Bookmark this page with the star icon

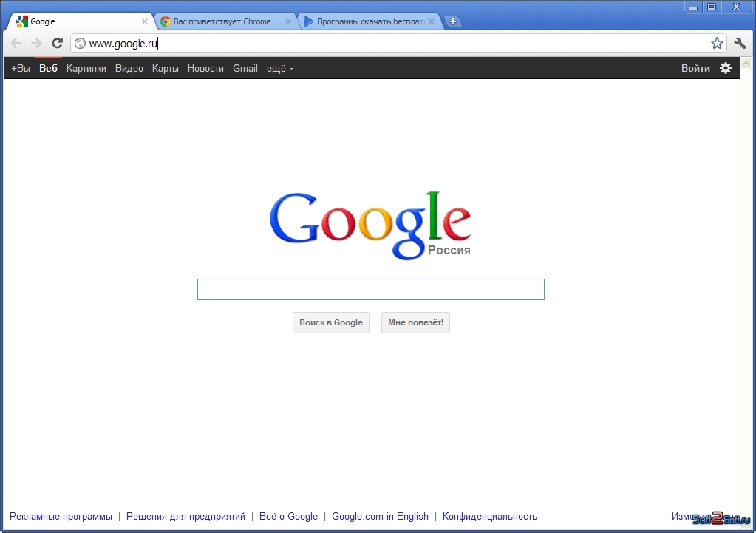[717, 44]
